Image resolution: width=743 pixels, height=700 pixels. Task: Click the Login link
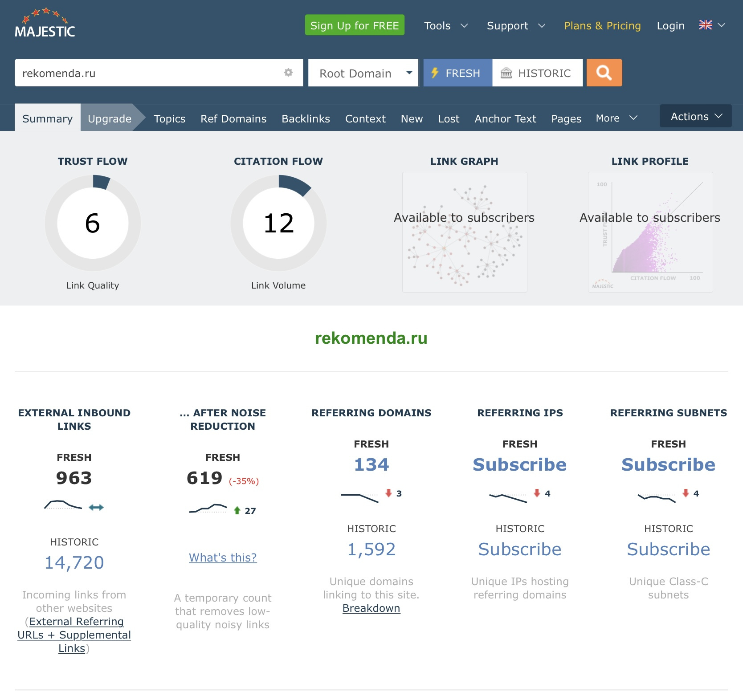(670, 25)
